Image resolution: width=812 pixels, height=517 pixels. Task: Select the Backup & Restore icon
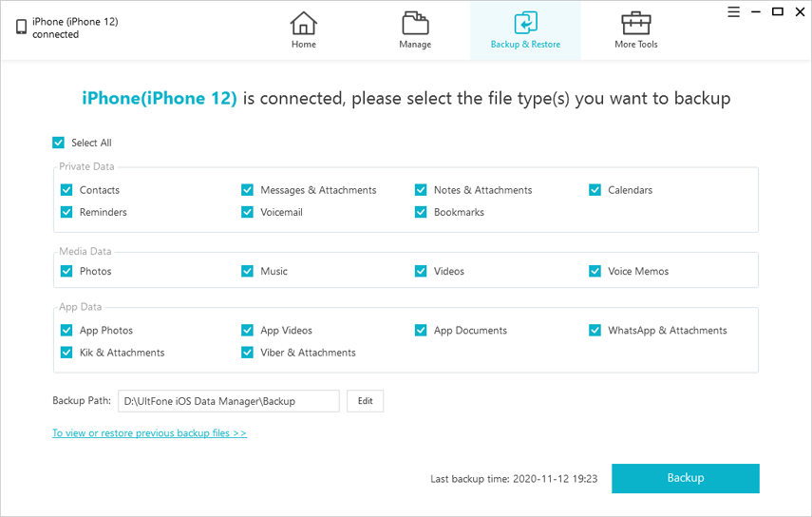click(x=525, y=23)
